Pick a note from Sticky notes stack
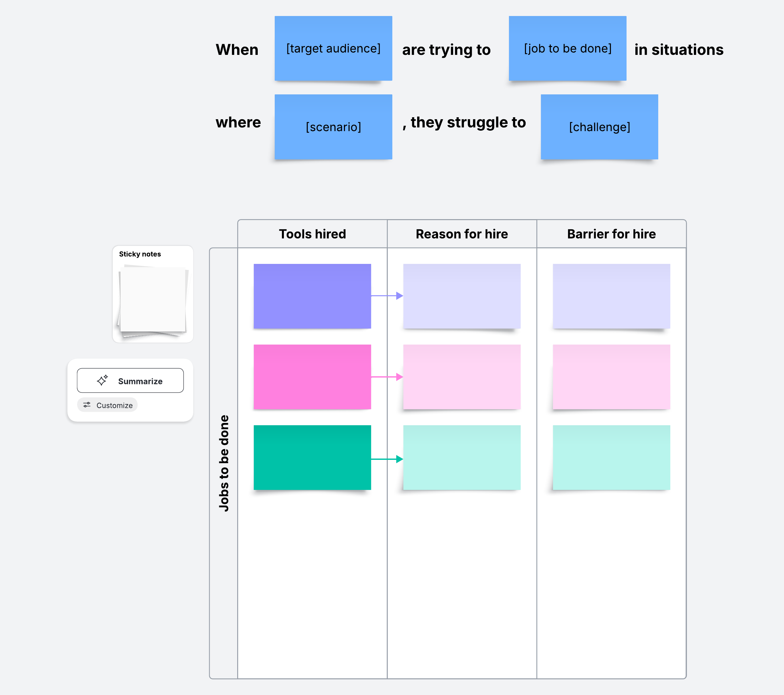Viewport: 784px width, 695px height. (x=153, y=299)
